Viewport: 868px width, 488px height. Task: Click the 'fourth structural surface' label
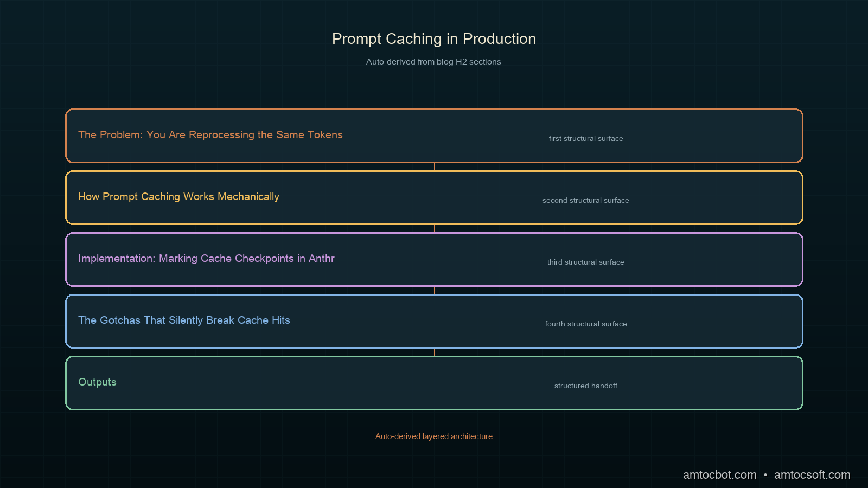(x=586, y=324)
